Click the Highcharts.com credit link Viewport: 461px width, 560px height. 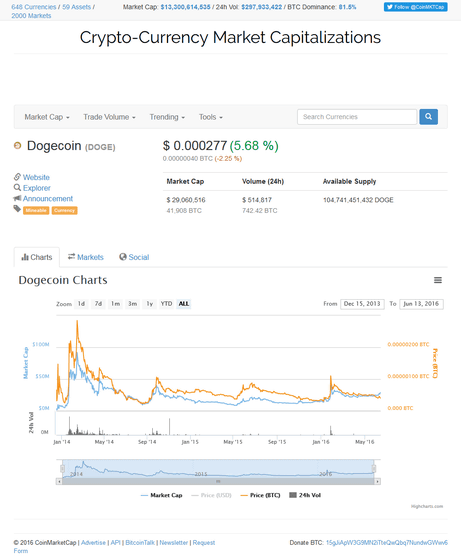coord(427,506)
